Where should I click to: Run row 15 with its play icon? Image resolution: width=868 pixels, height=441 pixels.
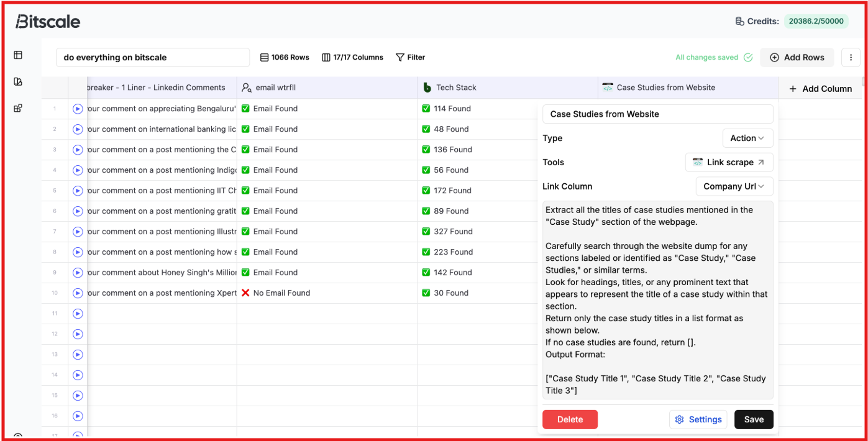(78, 396)
